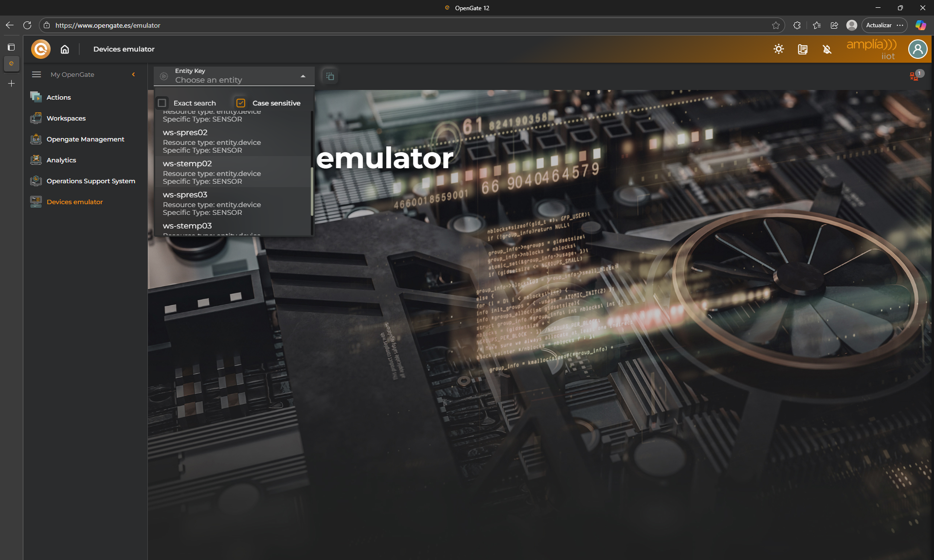Open the Copilot icon
Screen dimensions: 934x560
921,25
